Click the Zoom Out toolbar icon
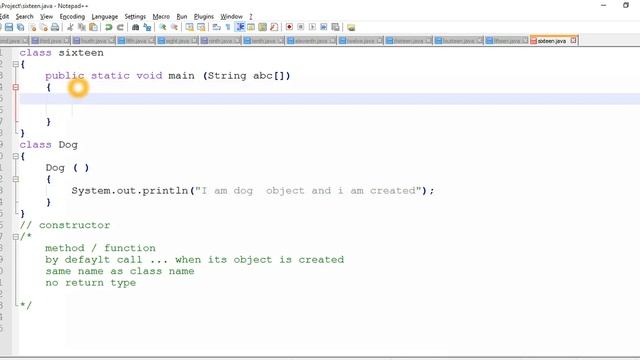Image resolution: width=640 pixels, height=360 pixels. coord(174,27)
